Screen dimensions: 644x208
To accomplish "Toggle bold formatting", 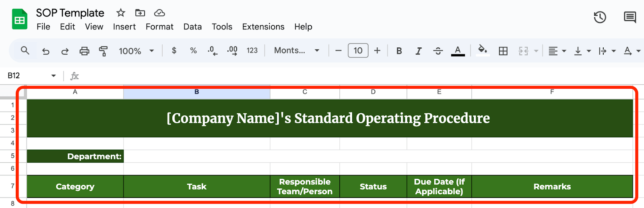I will [x=399, y=51].
